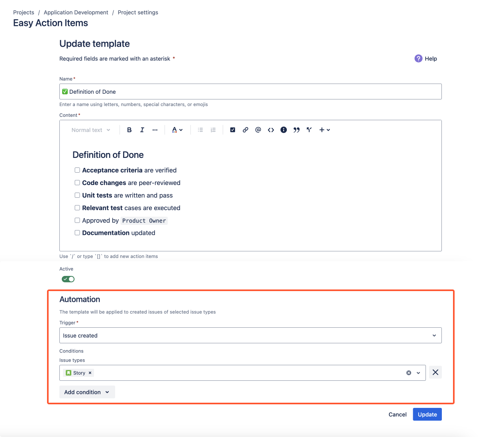This screenshot has height=437, width=504.
Task: Apply italic formatting in the content editor
Action: tap(142, 130)
